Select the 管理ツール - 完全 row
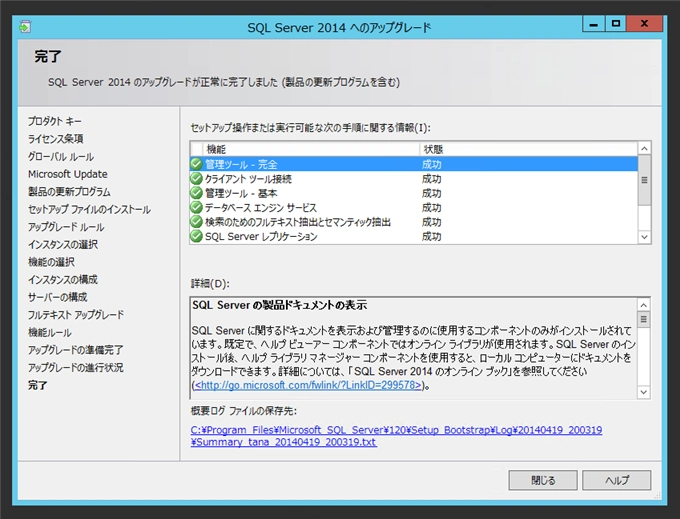Image resolution: width=680 pixels, height=519 pixels. (414, 164)
